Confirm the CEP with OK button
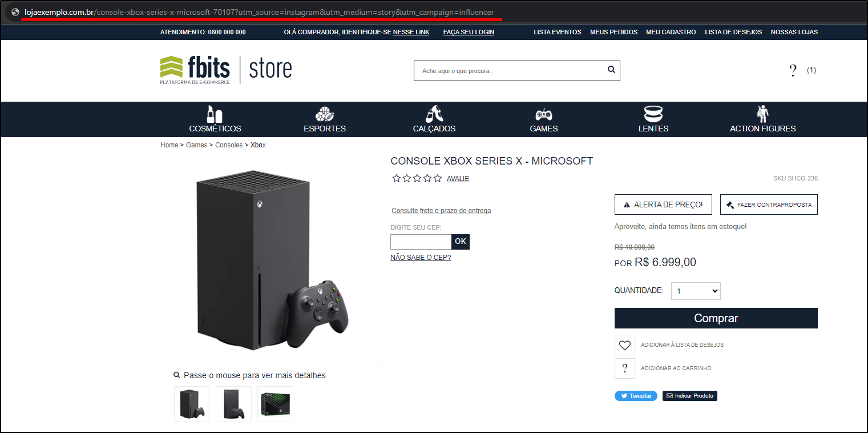This screenshot has height=433, width=868. 461,242
